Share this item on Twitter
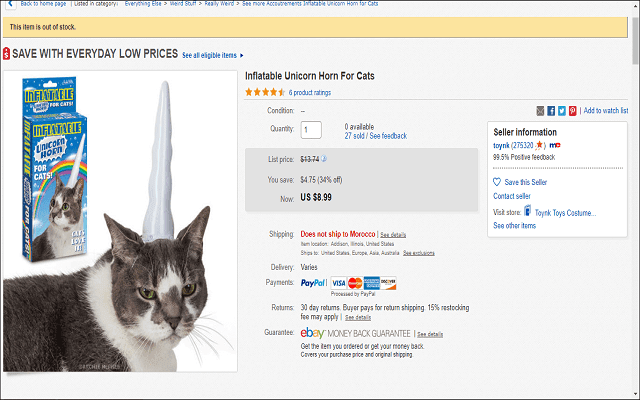The image size is (640, 400). pos(562,110)
